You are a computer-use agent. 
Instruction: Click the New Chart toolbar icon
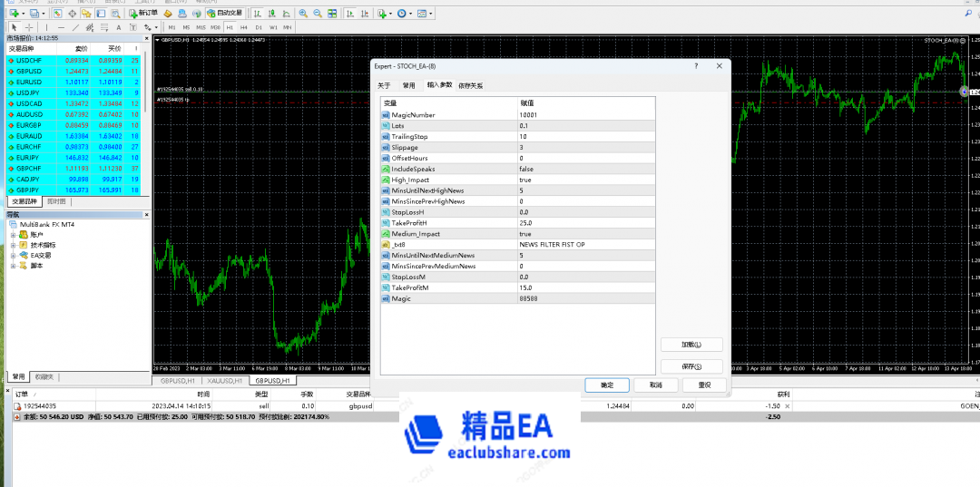tap(13, 13)
